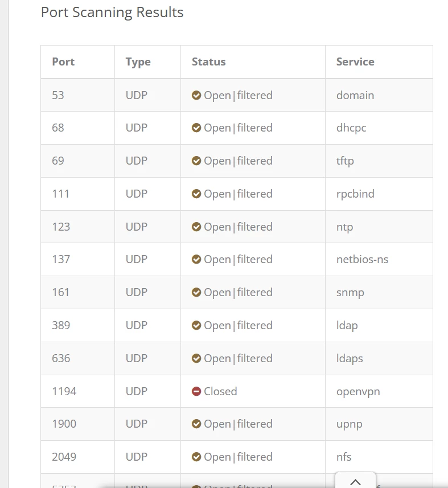The height and width of the screenshot is (488, 448).
Task: Click the status checkmark for port 636
Action: 196,358
